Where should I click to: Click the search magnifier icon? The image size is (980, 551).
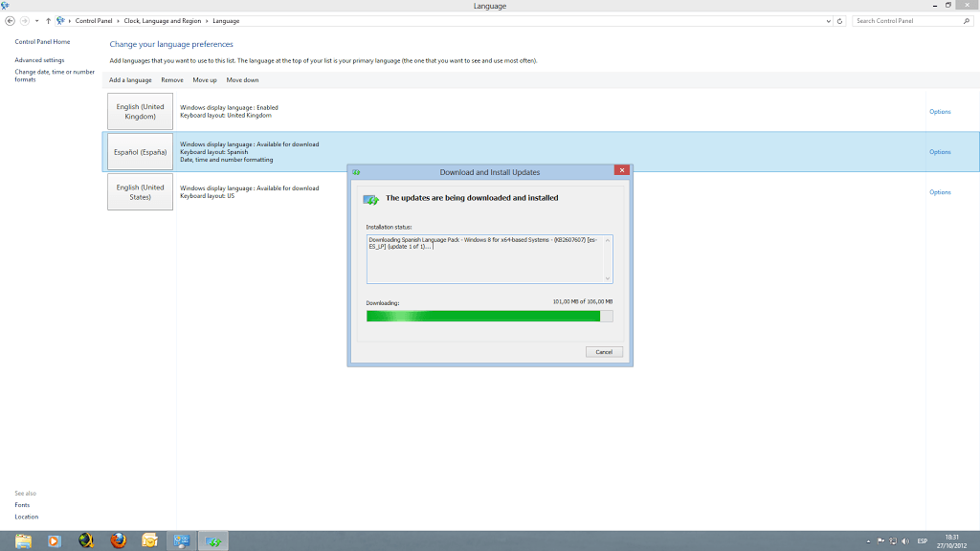pos(967,21)
